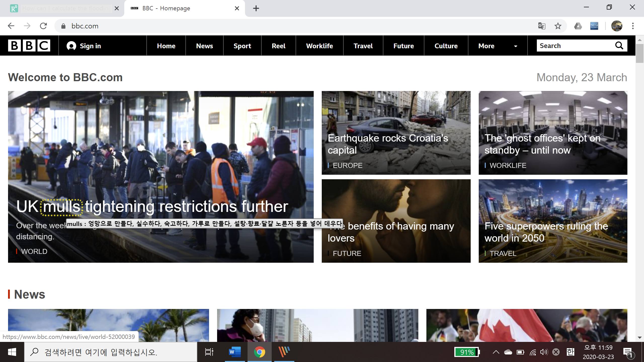Expand the More navigation dropdown
The width and height of the screenshot is (644, 362).
(497, 46)
